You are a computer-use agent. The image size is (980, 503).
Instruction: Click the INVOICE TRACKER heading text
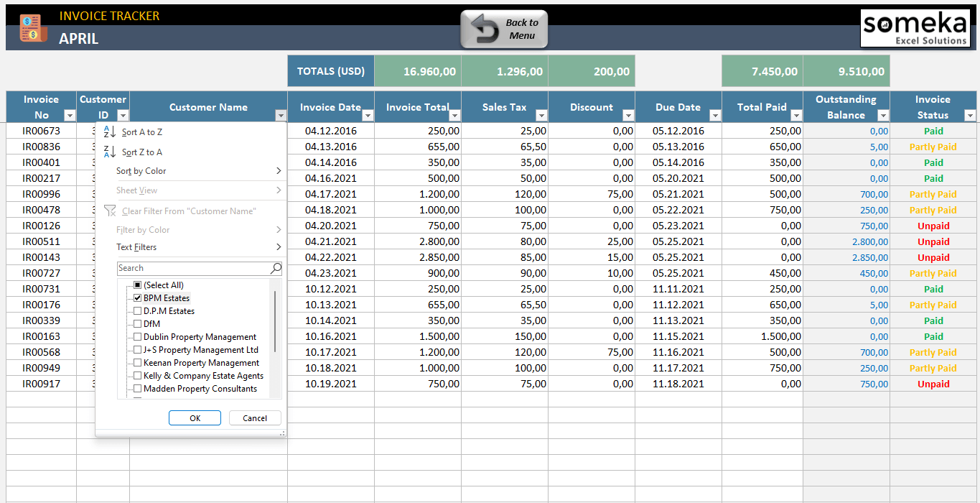[110, 16]
